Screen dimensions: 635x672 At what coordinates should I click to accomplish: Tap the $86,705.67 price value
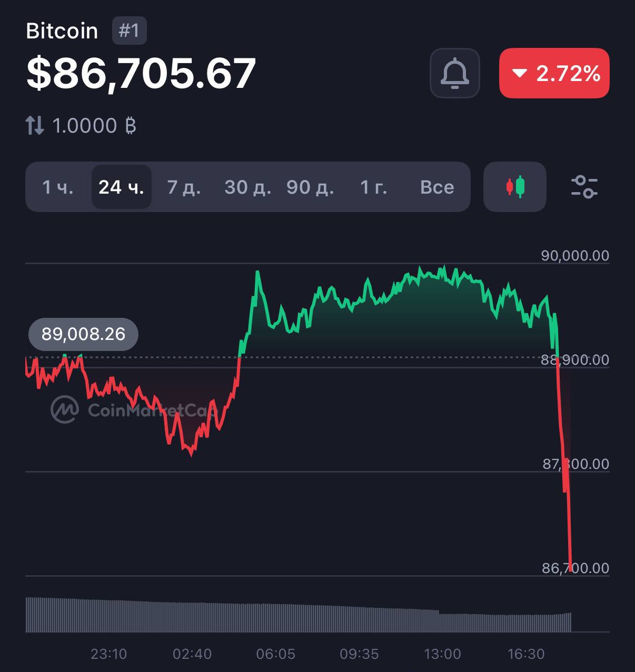point(141,74)
